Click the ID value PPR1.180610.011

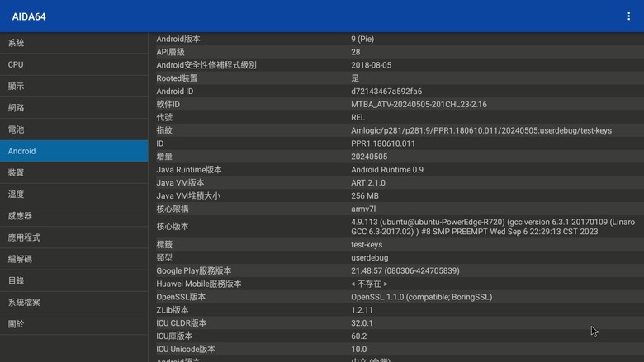point(383,144)
